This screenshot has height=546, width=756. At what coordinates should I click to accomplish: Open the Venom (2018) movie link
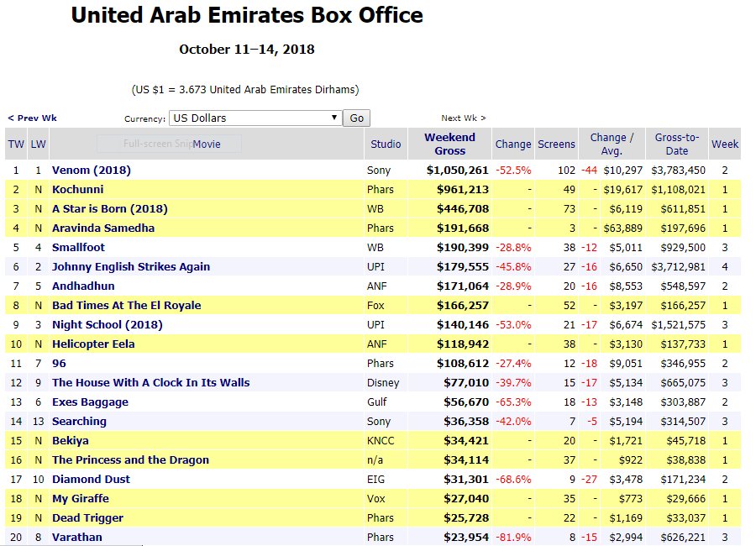[x=92, y=171]
